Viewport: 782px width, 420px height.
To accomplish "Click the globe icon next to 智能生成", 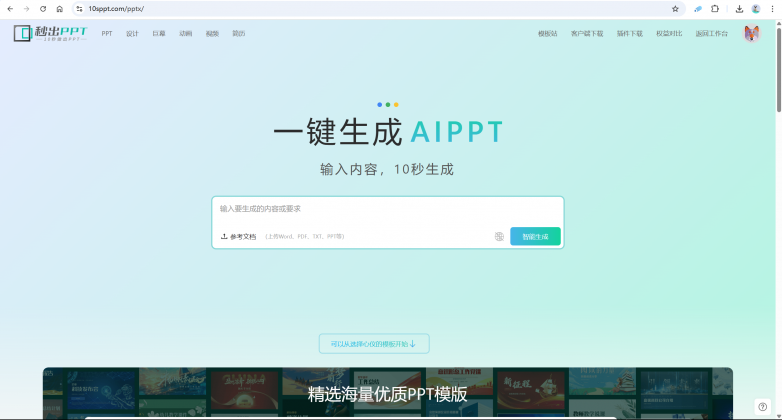I will click(499, 236).
